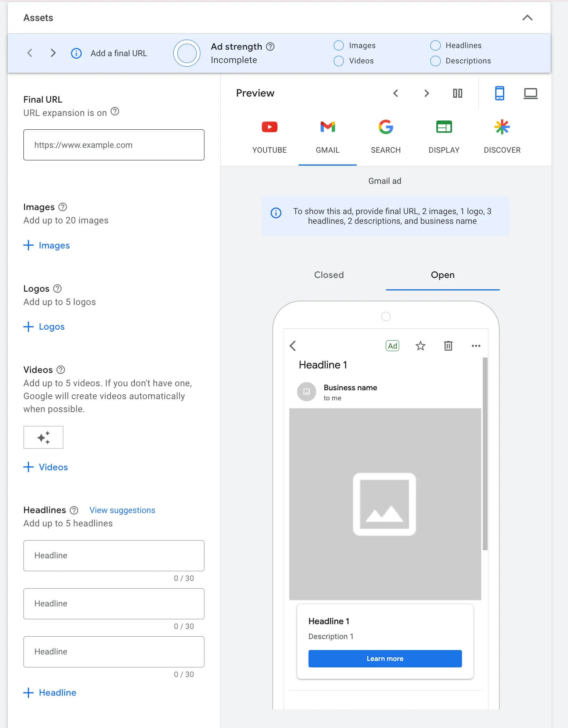Click 'Gmail ad' label above preview
Screen dimensions: 568x728
tap(385, 181)
